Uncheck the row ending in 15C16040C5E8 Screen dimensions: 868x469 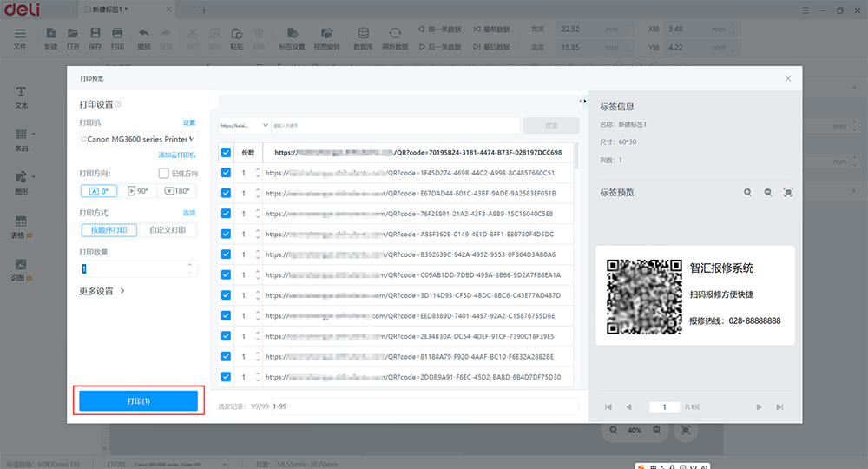tap(226, 214)
